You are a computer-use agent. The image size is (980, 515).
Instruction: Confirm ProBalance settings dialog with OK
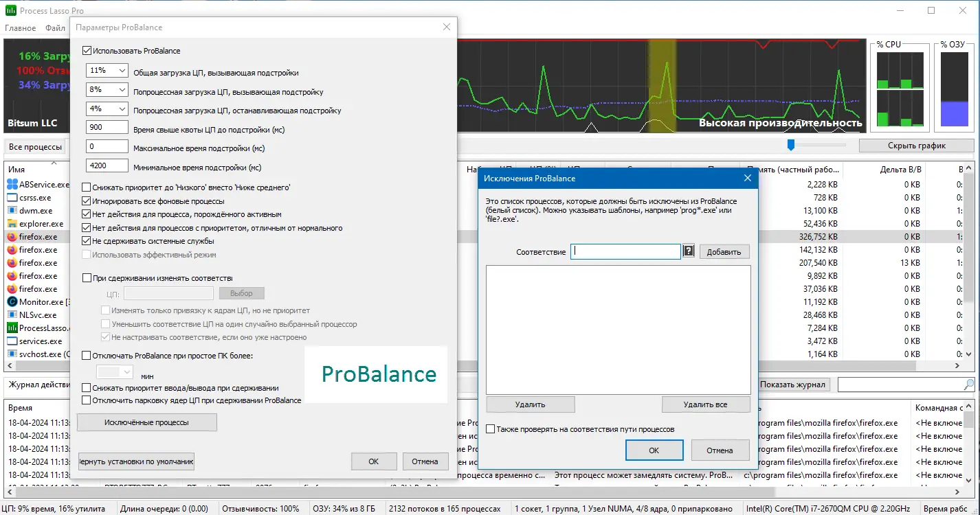373,461
